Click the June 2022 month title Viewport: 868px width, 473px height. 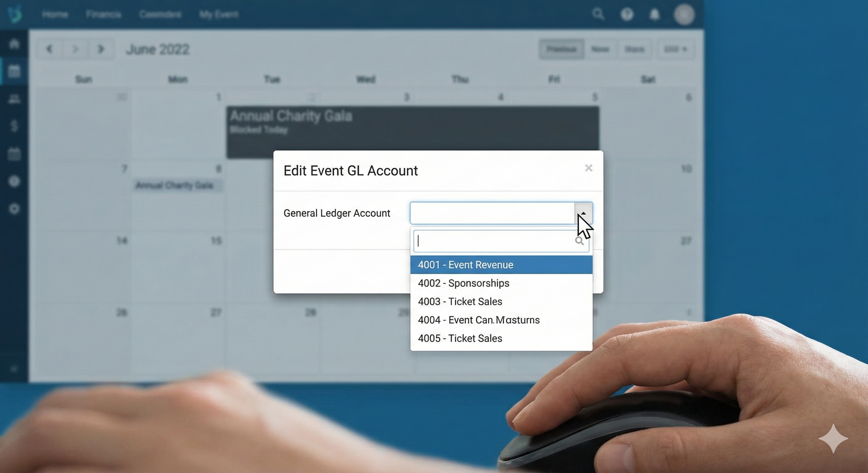(157, 49)
